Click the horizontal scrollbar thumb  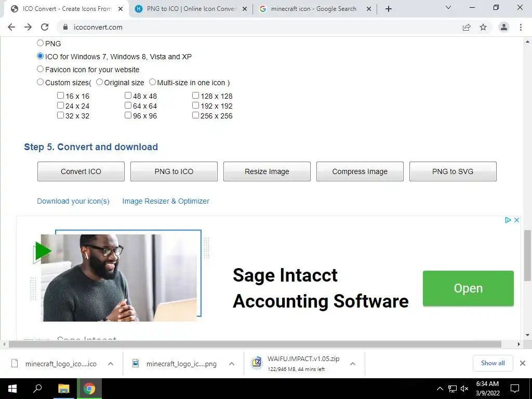(255, 344)
